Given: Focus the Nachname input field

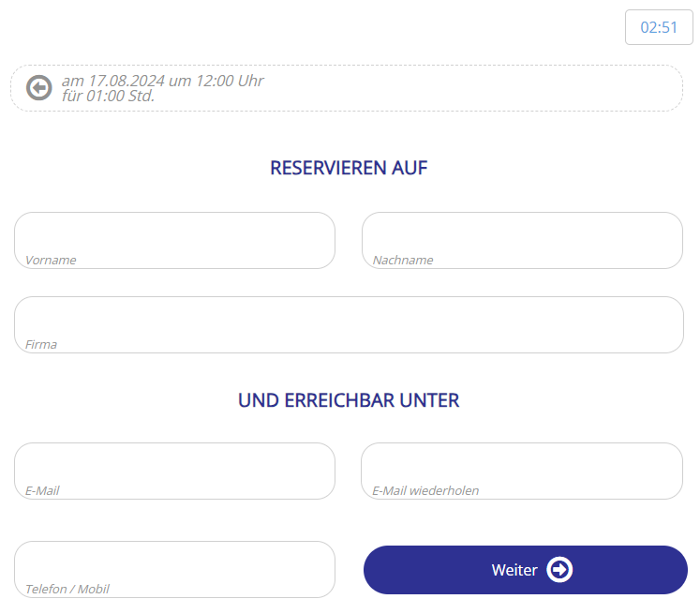Looking at the screenshot, I should point(522,238).
